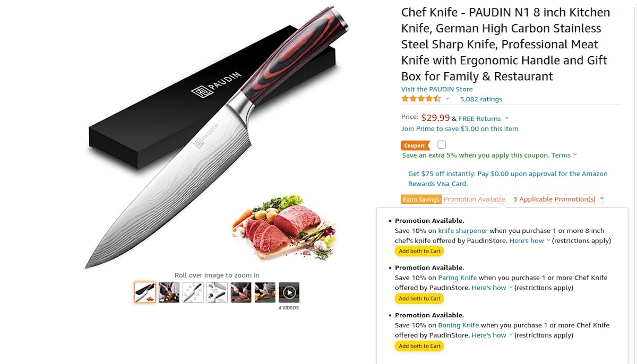Select the sixth product thumbnail image
637x364 pixels.
tap(265, 292)
